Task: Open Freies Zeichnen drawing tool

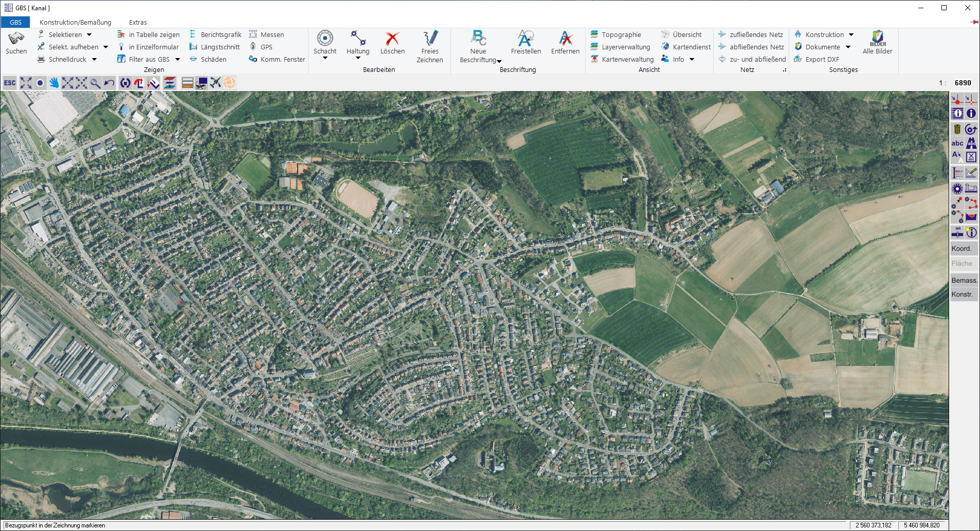Action: [x=430, y=39]
